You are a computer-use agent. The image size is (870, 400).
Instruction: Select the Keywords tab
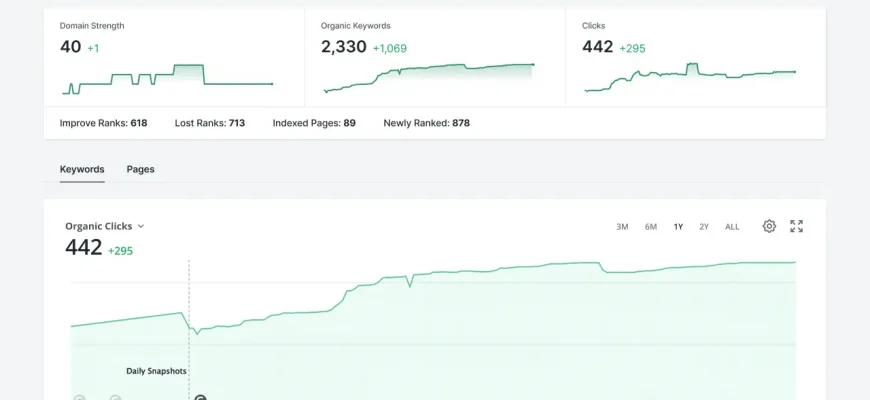[x=82, y=169]
